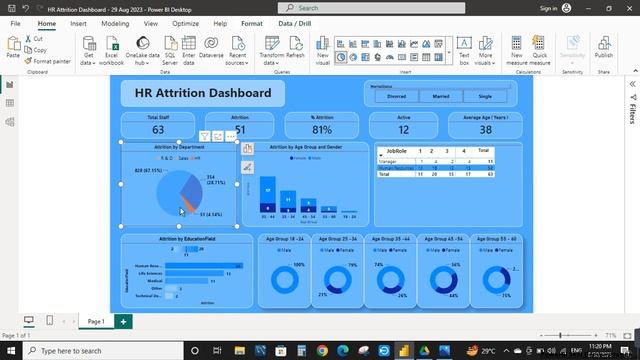Viewport: 640px width, 360px height.
Task: Select the pie chart visual in gallery
Action: 341,57
